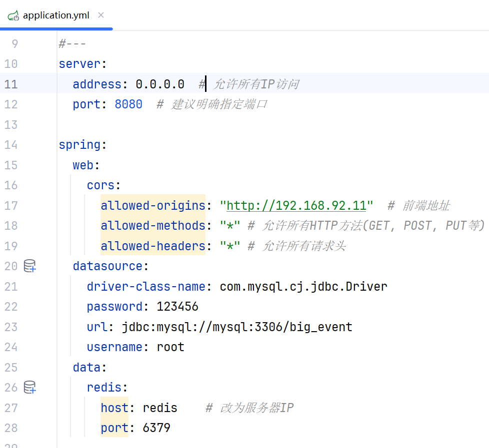The height and width of the screenshot is (448, 489).
Task: Click the 'redis' key on line 26
Action: [x=104, y=388]
